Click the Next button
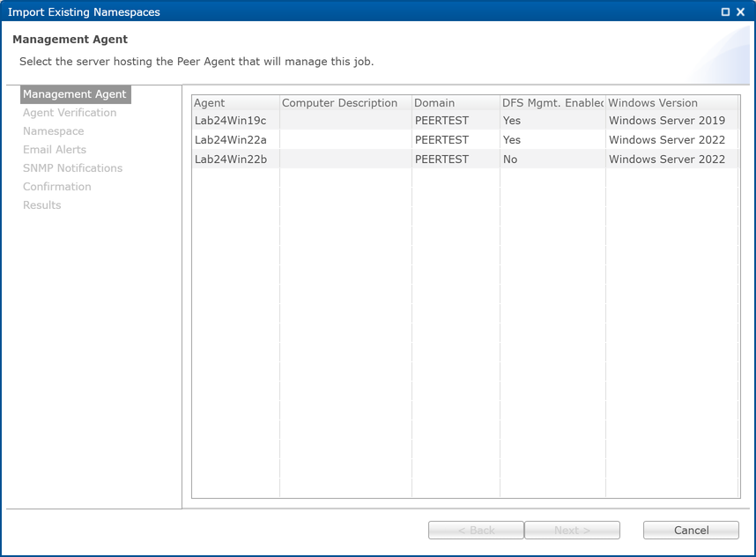 [x=573, y=530]
